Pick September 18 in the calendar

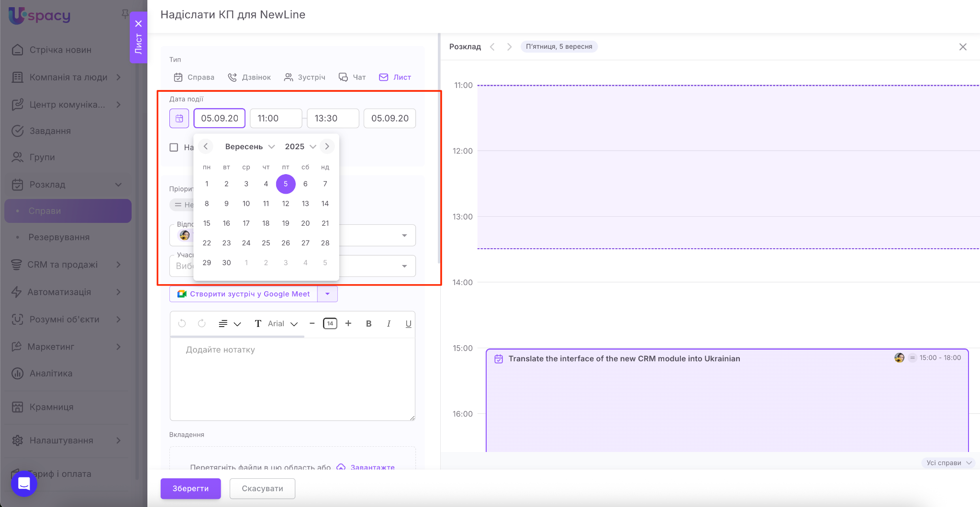pyautogui.click(x=266, y=223)
